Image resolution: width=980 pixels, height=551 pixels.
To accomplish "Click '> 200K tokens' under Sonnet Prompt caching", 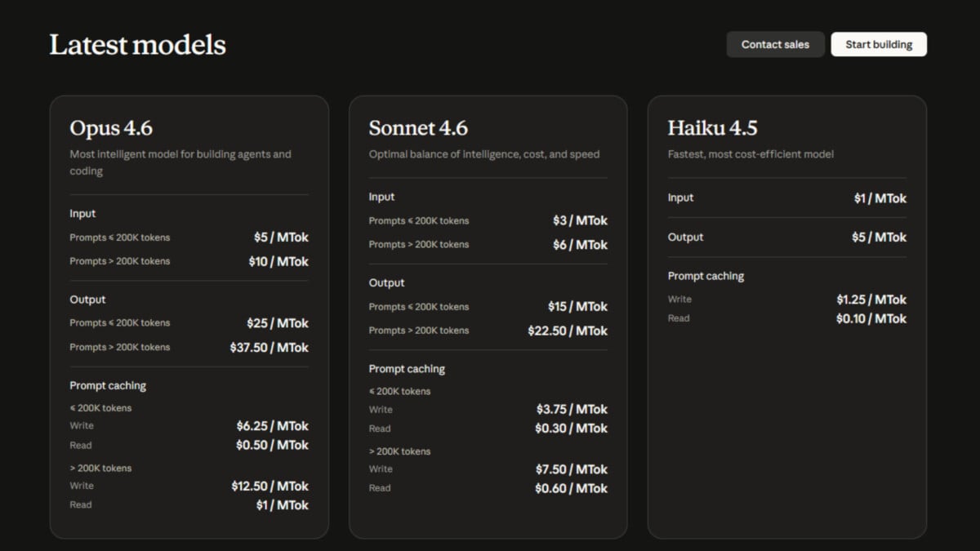I will pyautogui.click(x=399, y=451).
